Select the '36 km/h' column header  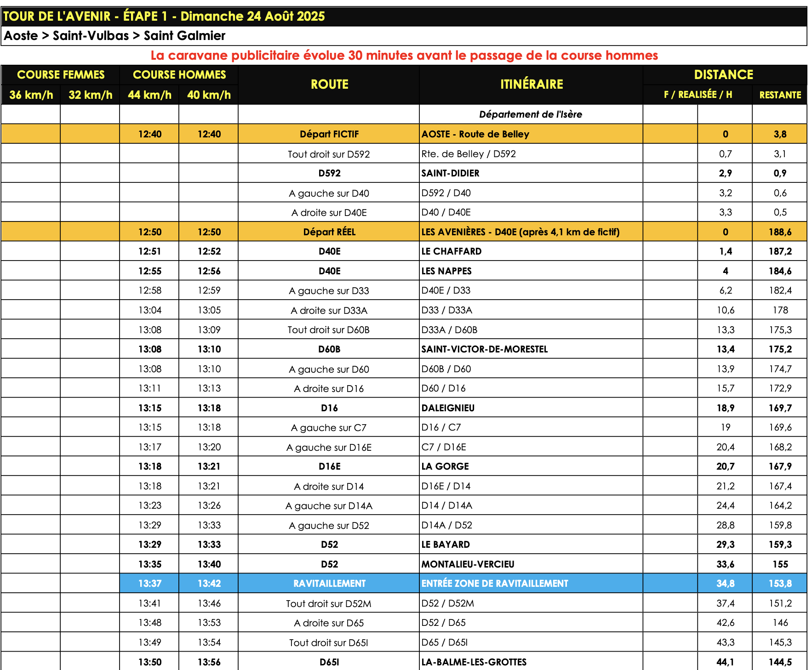[31, 95]
